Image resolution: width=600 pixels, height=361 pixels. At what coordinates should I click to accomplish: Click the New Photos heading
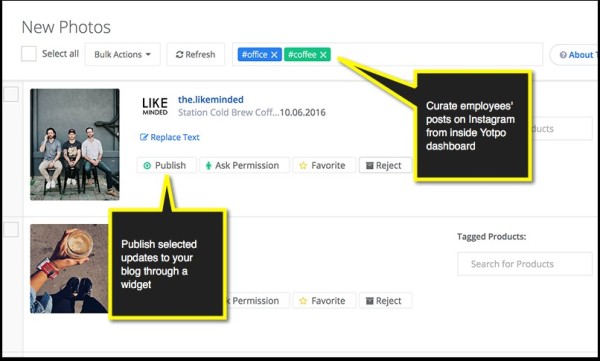[x=66, y=27]
